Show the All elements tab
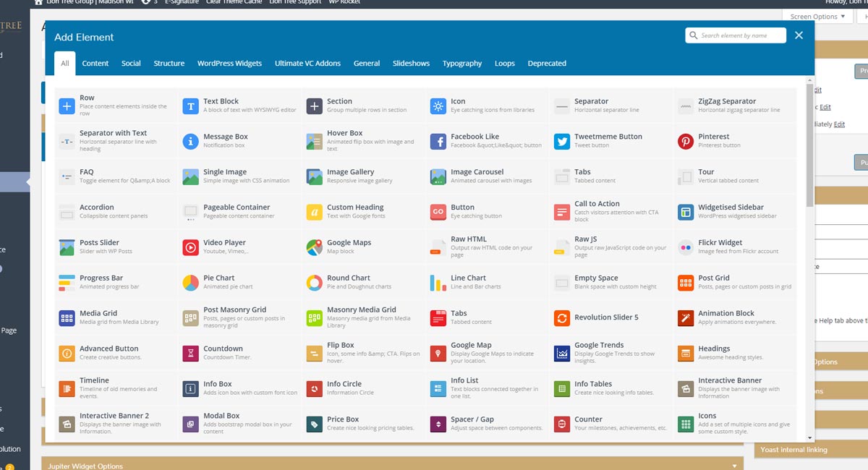Viewport: 868px width, 470px height. 64,64
